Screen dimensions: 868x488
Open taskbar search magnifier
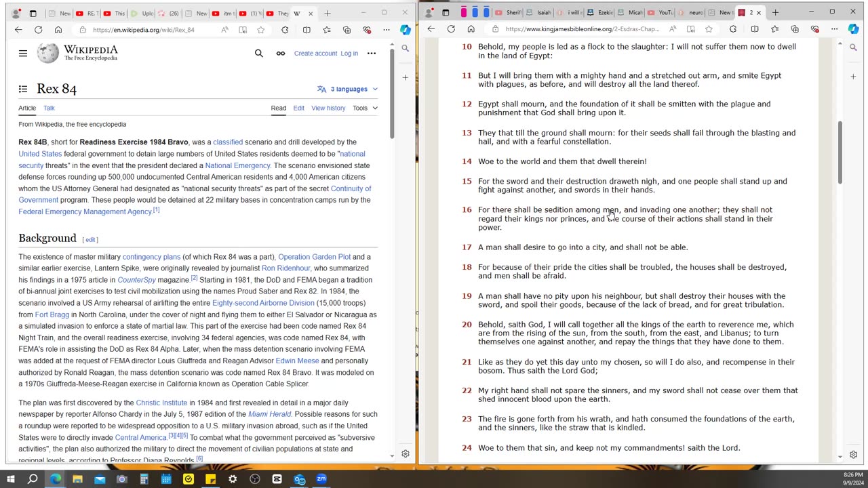[33, 479]
